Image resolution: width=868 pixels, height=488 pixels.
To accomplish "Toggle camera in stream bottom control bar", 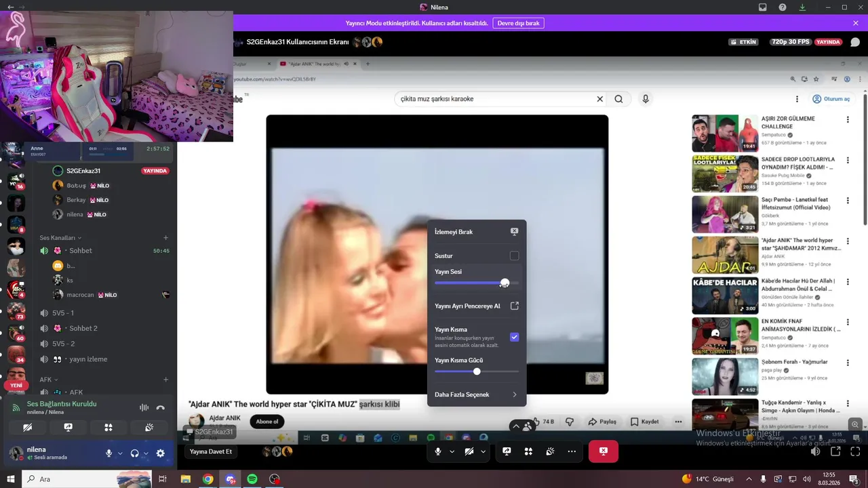I will [469, 451].
